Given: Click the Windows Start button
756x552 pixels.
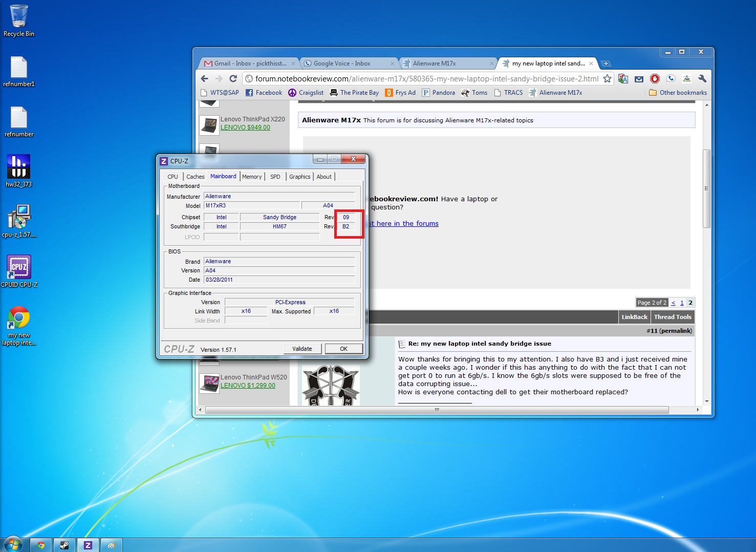Looking at the screenshot, I should click(12, 544).
